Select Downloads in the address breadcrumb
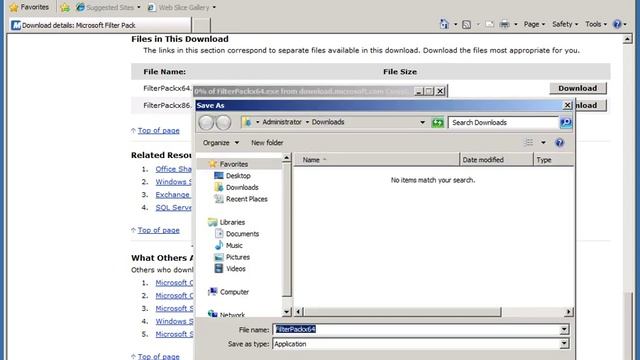Viewport: 640px width, 360px height. [328, 122]
